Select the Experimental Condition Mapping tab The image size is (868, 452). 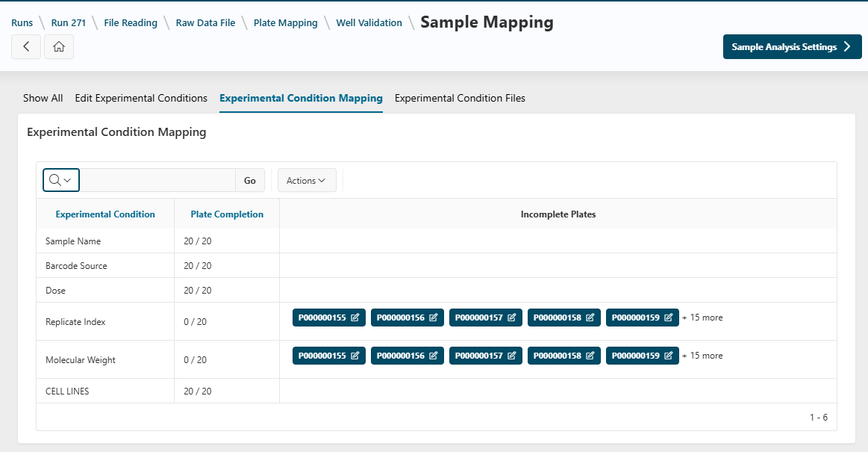301,98
